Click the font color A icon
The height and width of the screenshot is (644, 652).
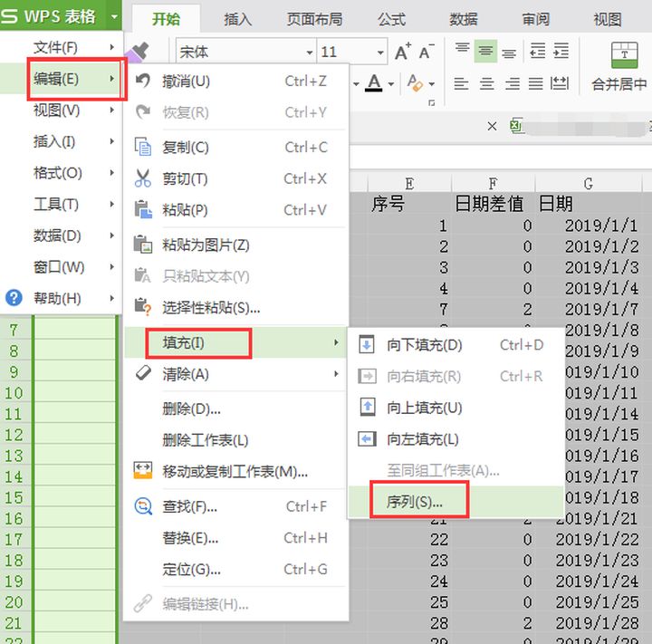click(374, 83)
